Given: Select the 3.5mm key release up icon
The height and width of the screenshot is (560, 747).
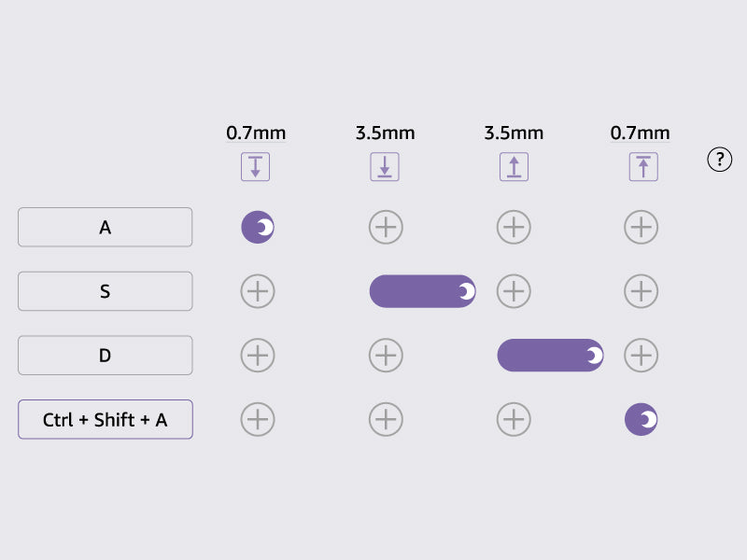Looking at the screenshot, I should click(x=514, y=166).
